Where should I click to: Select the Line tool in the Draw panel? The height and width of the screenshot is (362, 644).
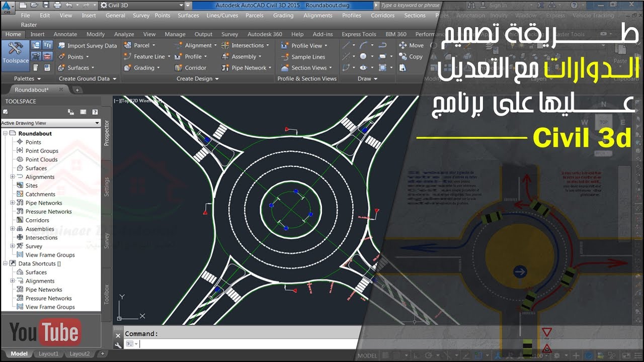(347, 45)
